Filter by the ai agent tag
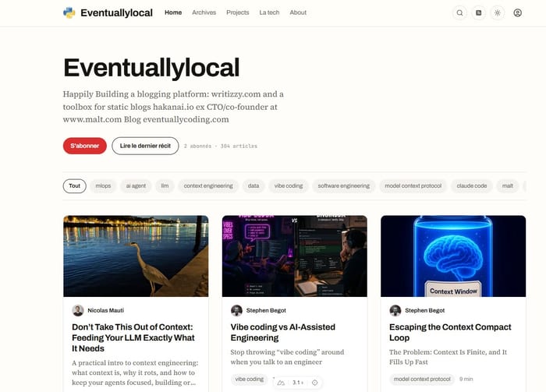 (x=136, y=186)
